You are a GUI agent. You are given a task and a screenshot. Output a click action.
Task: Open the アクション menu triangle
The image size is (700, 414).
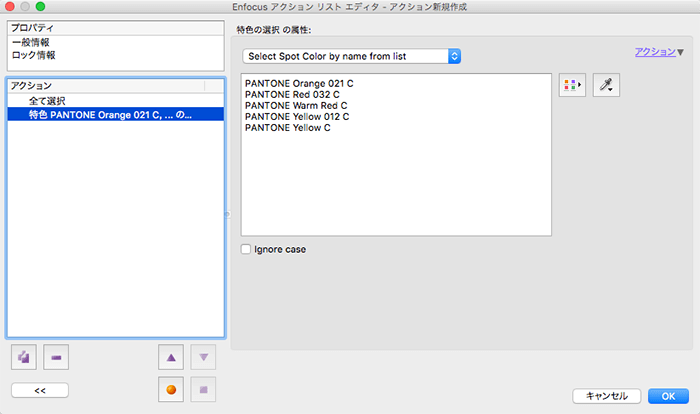click(x=680, y=52)
